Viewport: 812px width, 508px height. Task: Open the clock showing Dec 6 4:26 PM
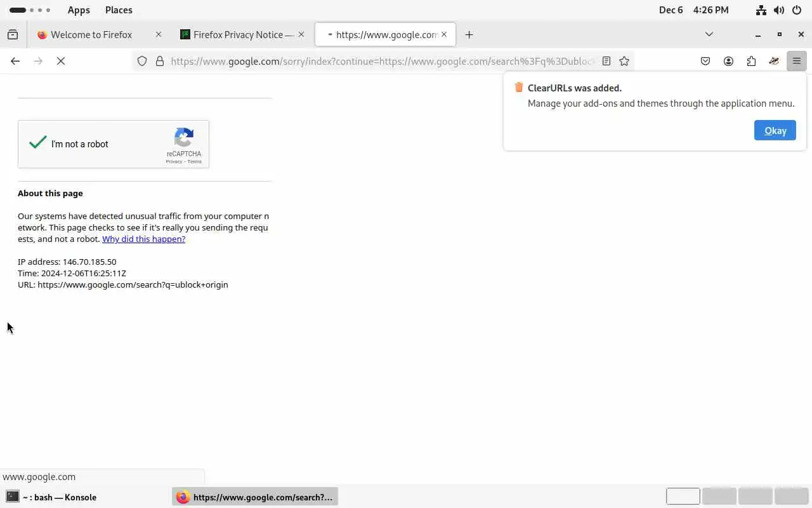[x=693, y=10]
